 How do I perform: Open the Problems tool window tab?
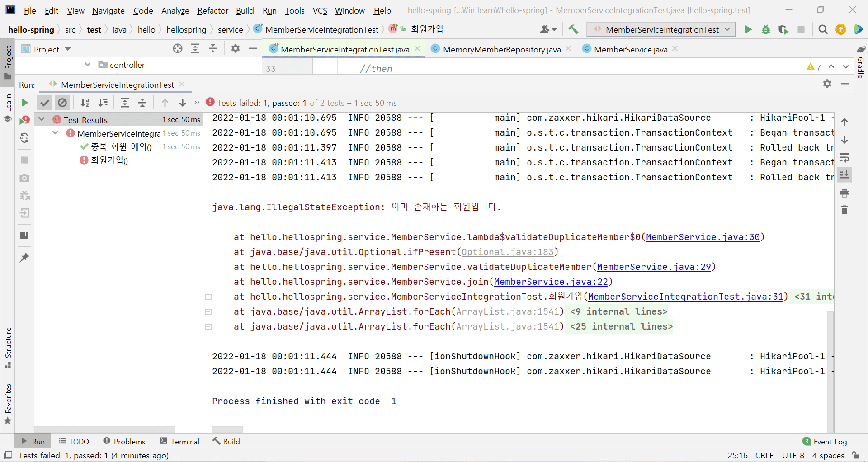tap(124, 441)
